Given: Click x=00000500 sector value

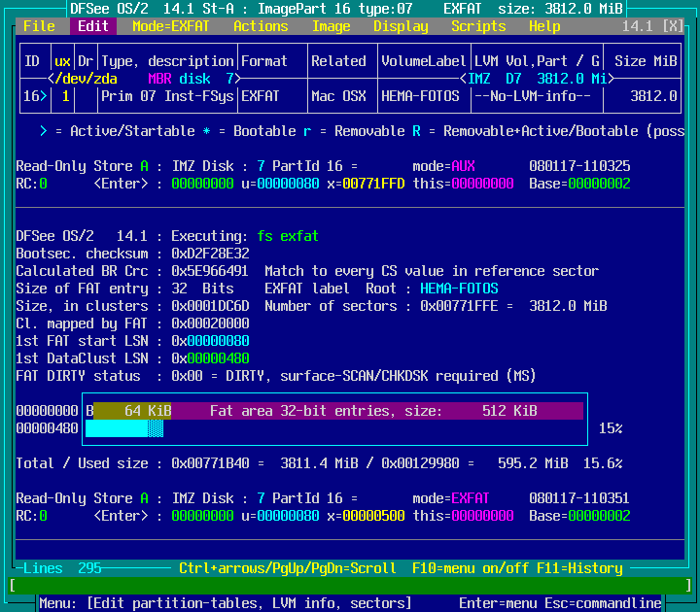Looking at the screenshot, I should pyautogui.click(x=366, y=516).
